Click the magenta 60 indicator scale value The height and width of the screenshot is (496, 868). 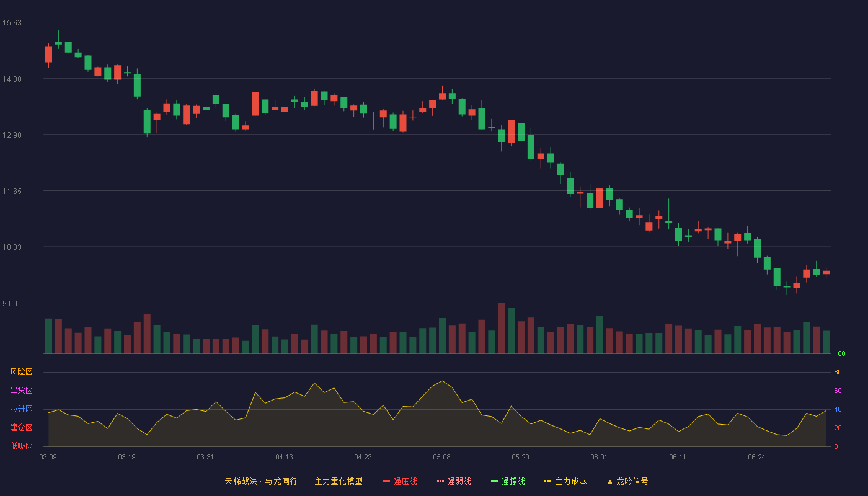(x=838, y=391)
